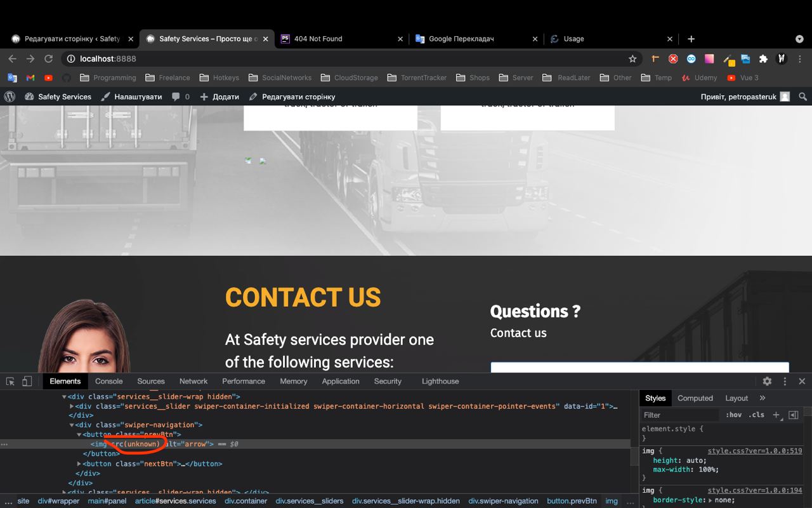The image size is (812, 508).
Task: Open the Programming bookmarks folder
Action: (x=108, y=77)
